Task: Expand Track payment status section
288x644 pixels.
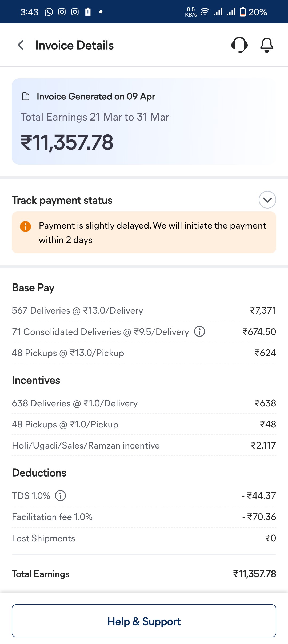Action: point(267,200)
